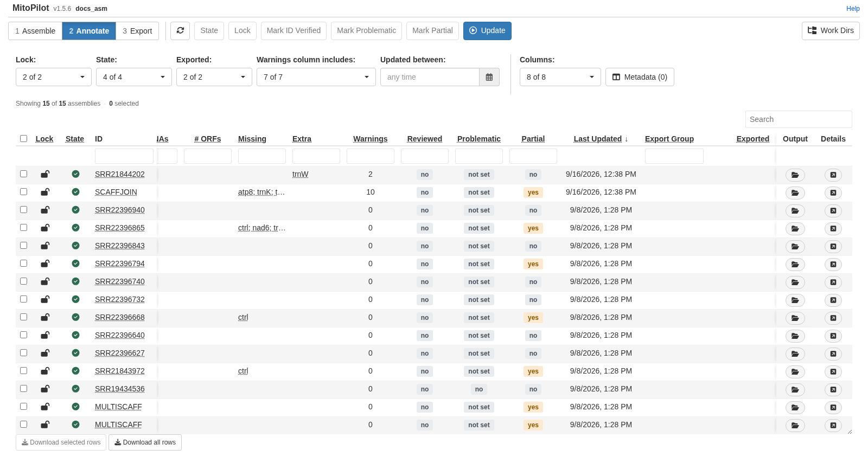Open the Columns selection dropdown
Viewport: 868px width, 463px height.
tap(560, 77)
